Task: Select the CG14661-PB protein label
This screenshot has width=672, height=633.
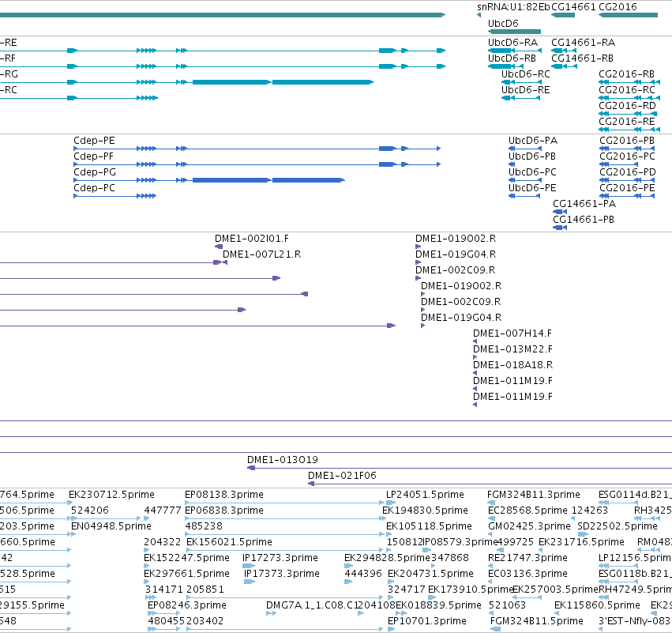Action: pos(584,220)
